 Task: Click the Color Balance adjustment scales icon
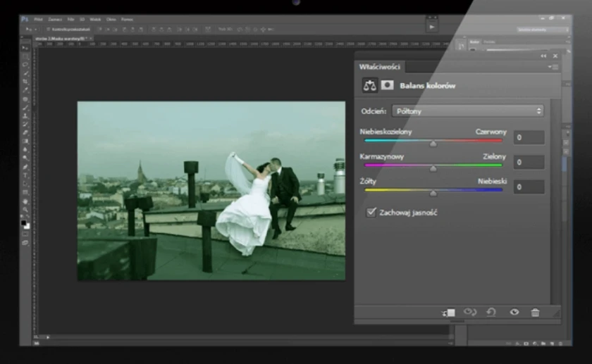coord(370,85)
